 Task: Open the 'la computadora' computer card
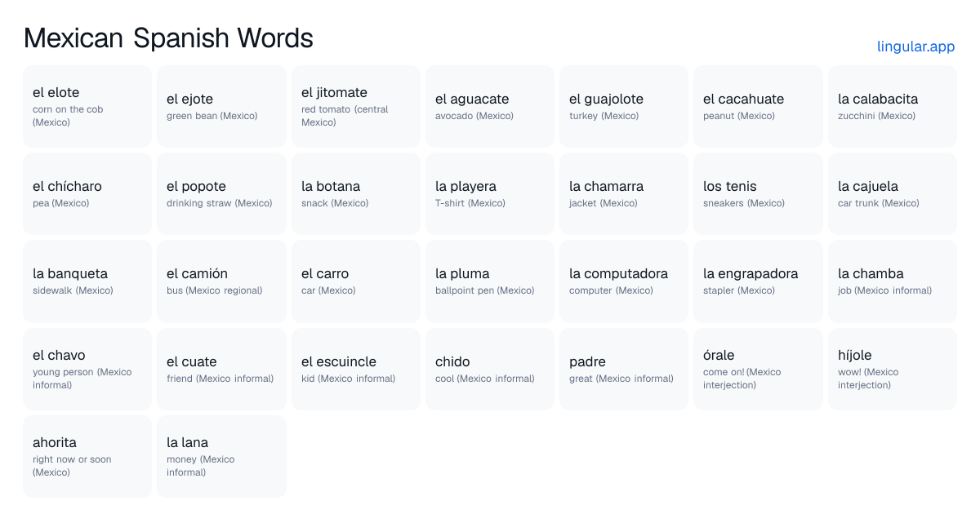[x=624, y=281]
